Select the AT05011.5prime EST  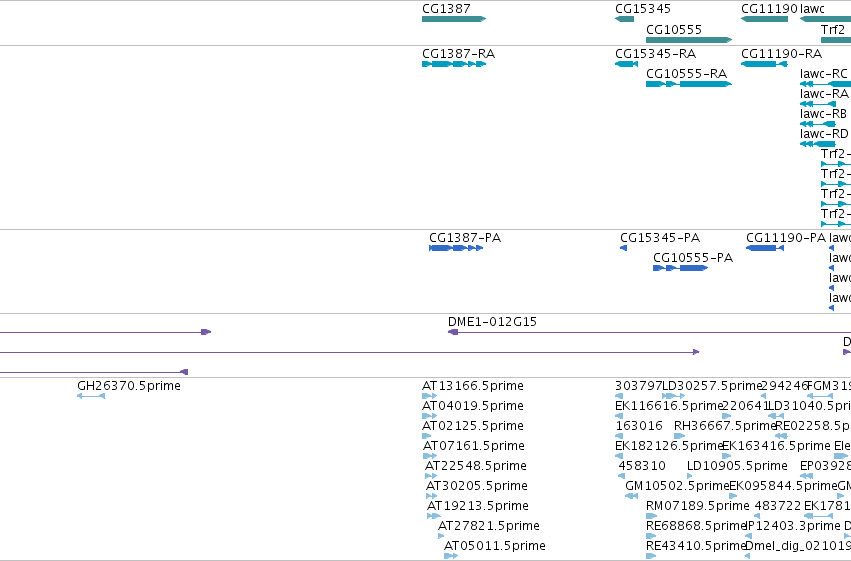450,556
